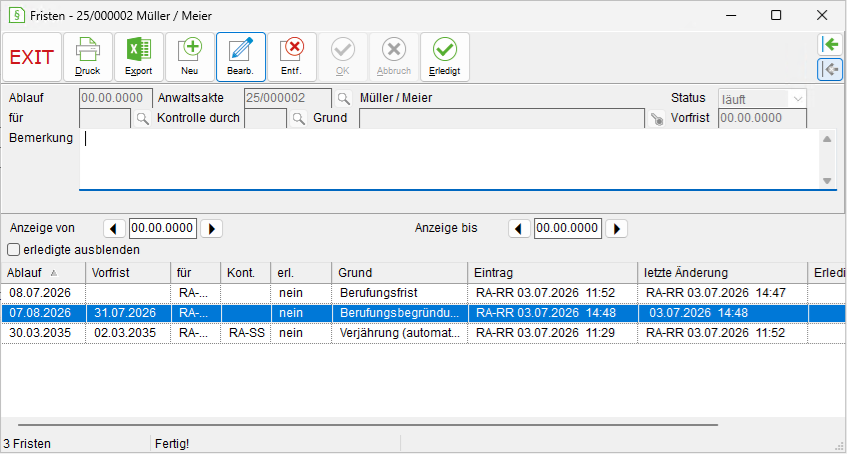Delete the deadline with Entf. icon

coord(291,57)
